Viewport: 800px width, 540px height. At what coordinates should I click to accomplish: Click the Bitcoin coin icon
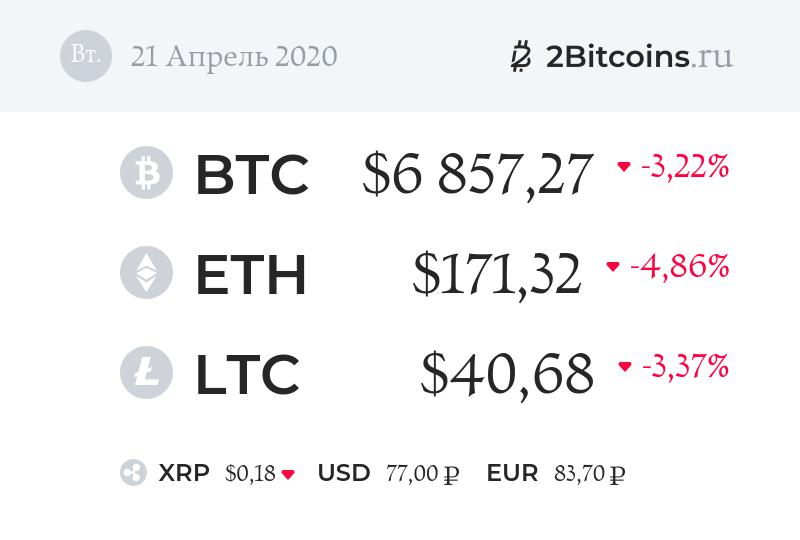point(146,173)
